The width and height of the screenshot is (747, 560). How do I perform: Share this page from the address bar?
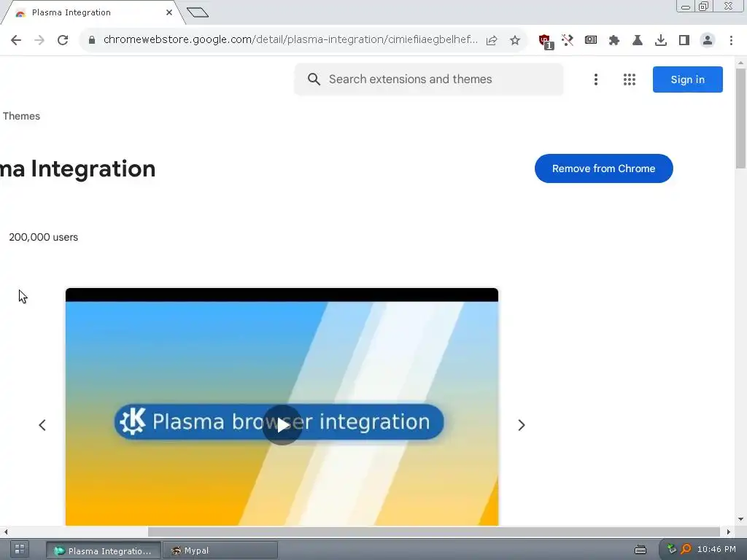pos(492,40)
